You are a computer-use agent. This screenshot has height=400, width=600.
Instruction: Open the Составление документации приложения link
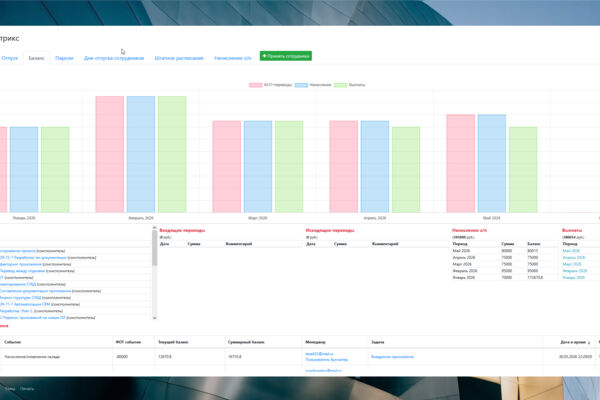(x=36, y=291)
